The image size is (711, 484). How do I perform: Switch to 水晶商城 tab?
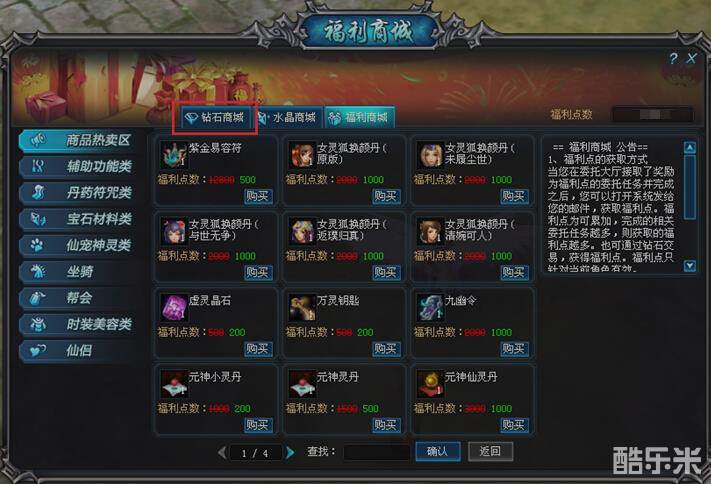288,117
